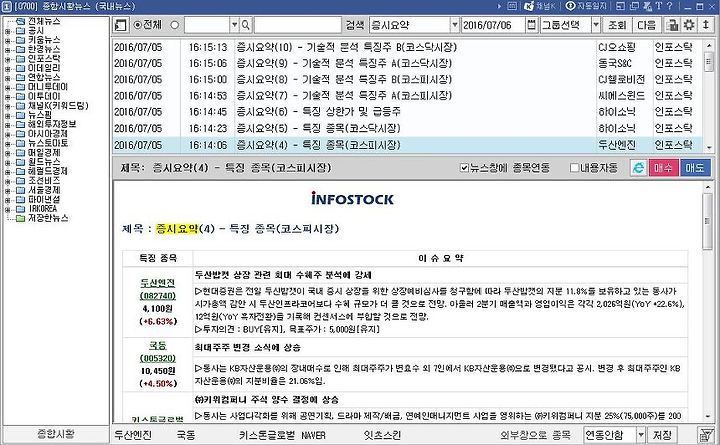
Task: Open the stock code dropdown arrow
Action: [x=234, y=25]
